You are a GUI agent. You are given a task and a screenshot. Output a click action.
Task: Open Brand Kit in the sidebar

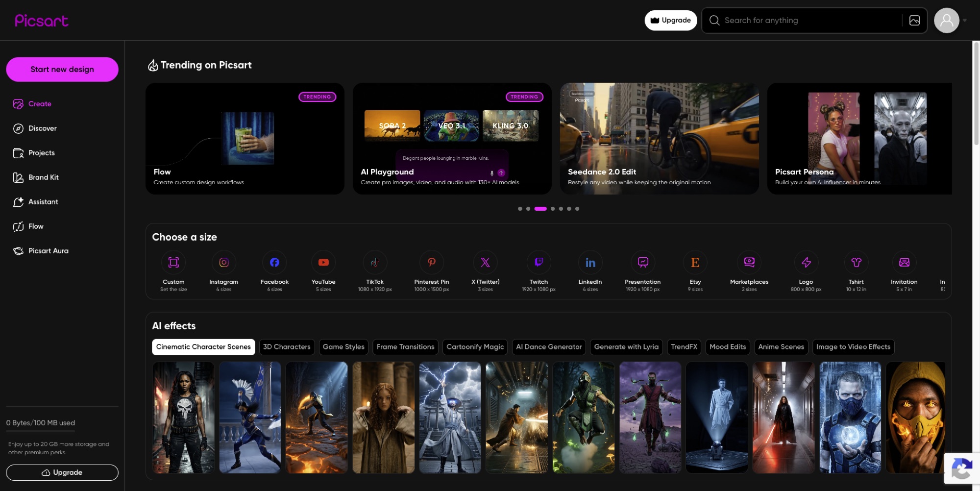[36, 177]
